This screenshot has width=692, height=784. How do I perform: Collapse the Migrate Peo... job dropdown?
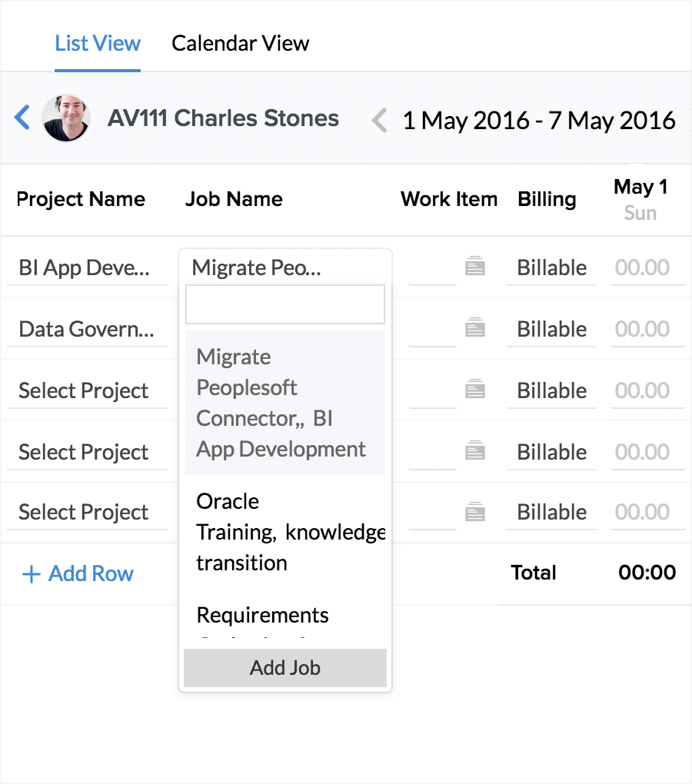click(285, 267)
